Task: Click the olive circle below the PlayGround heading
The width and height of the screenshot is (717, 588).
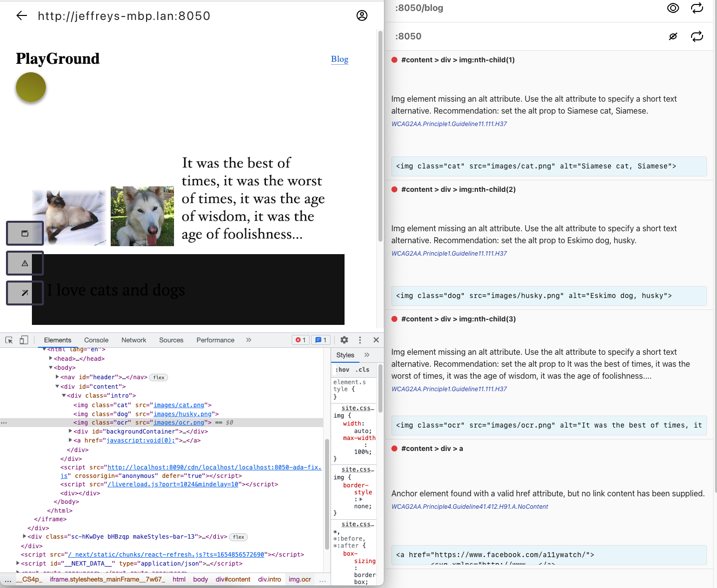Action: tap(30, 87)
